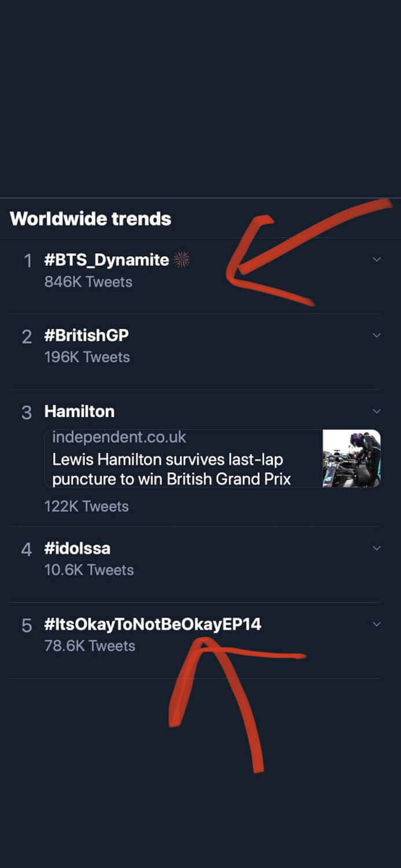Open the Hamilton trend options chevron

click(377, 411)
